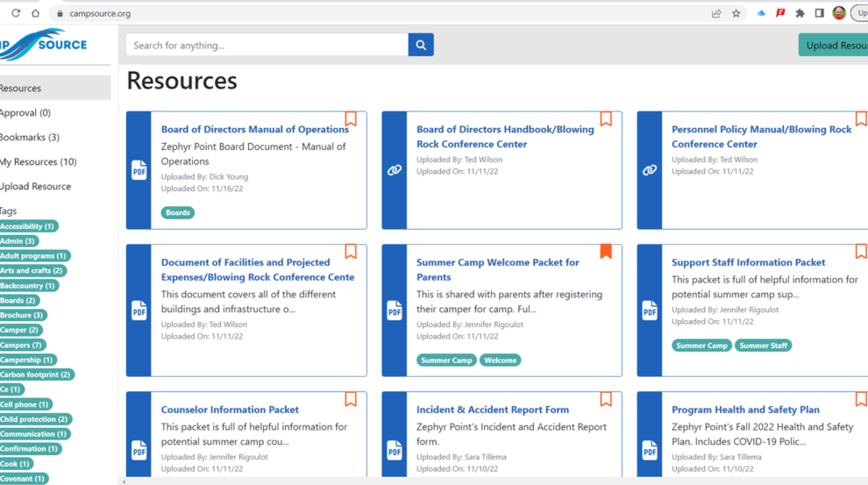Star this page with the bookmark star icon
The height and width of the screenshot is (485, 868).
[736, 13]
